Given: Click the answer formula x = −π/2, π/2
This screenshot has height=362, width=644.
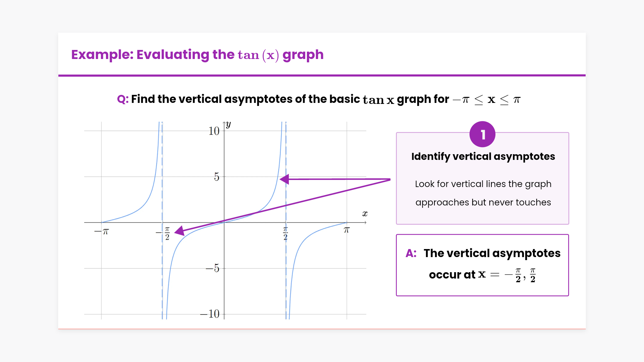Looking at the screenshot, I should 507,275.
